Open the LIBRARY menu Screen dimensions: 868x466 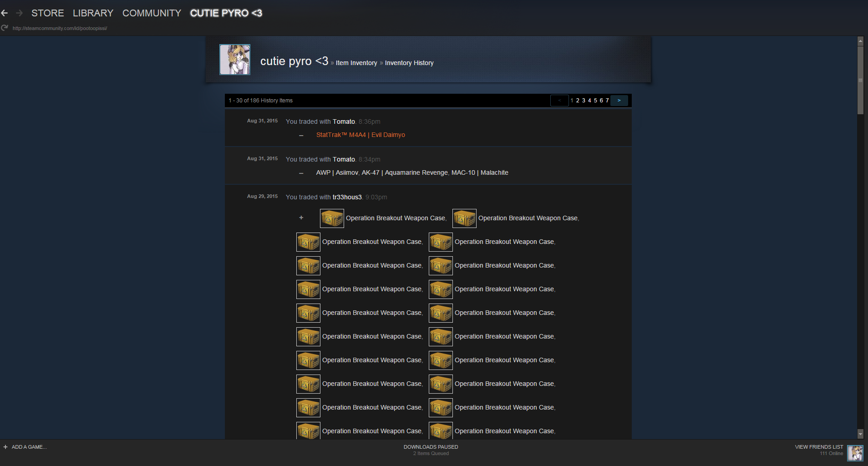93,13
